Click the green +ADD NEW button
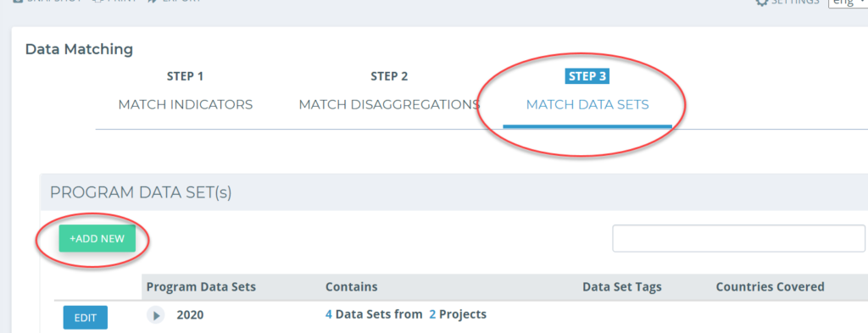The height and width of the screenshot is (333, 868). 97,238
